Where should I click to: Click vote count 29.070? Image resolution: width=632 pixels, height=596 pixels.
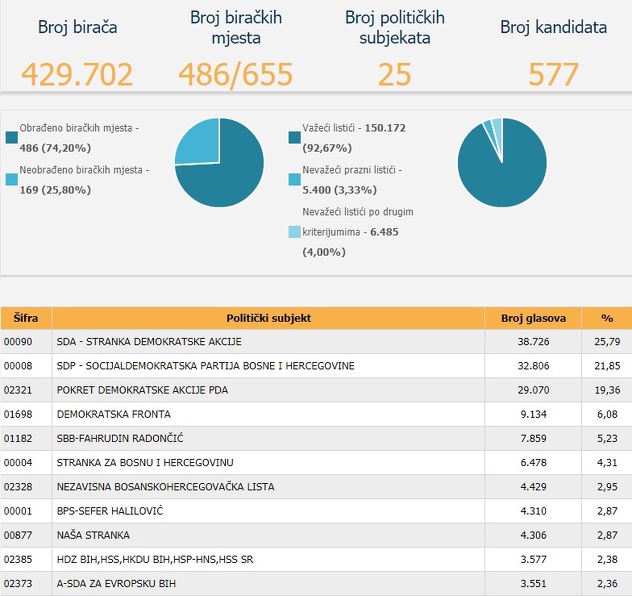[533, 390]
